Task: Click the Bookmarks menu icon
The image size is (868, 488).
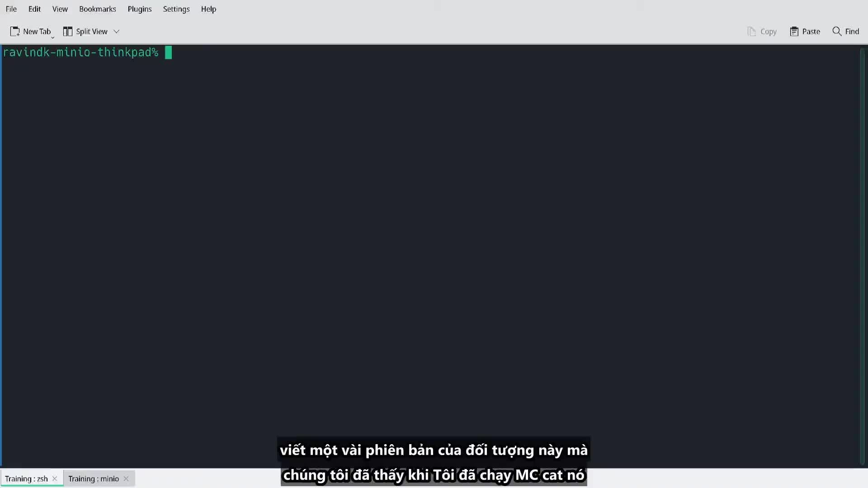Action: [x=97, y=9]
